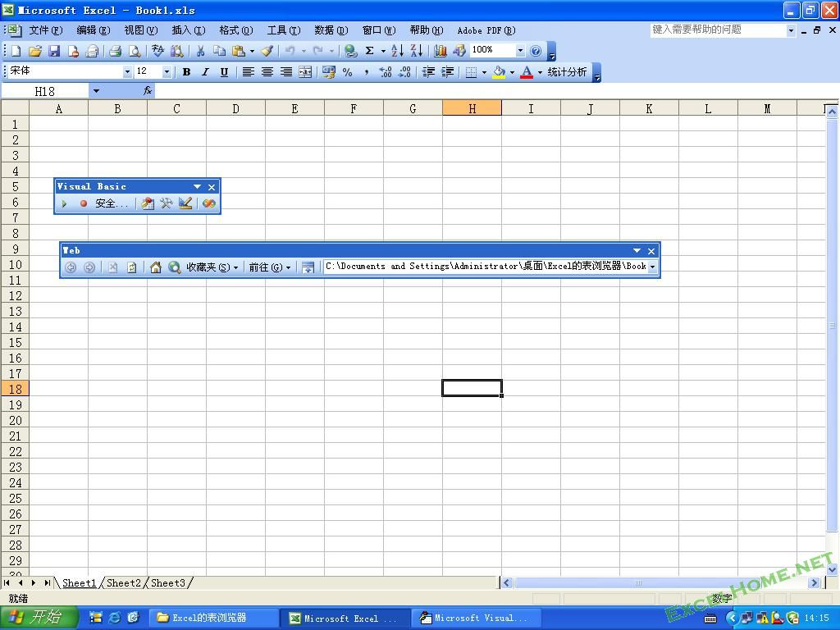
Task: Open the 格式 (Format) menu
Action: [236, 30]
